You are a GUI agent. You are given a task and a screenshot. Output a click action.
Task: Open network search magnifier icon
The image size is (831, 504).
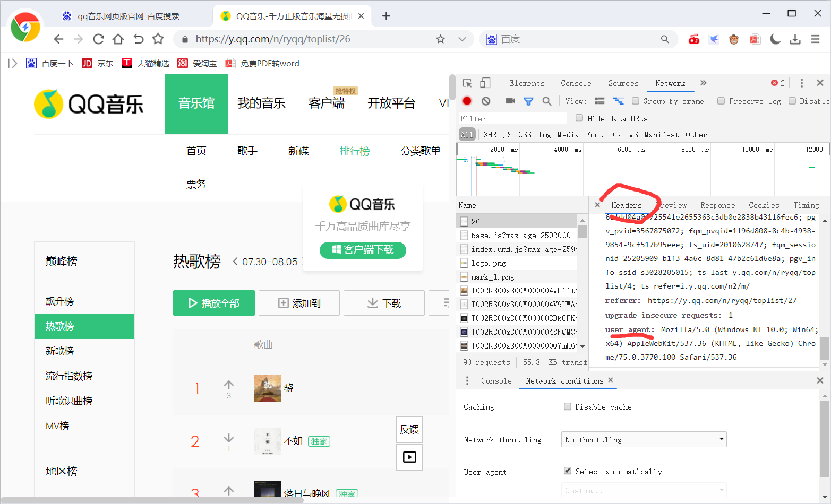(546, 101)
